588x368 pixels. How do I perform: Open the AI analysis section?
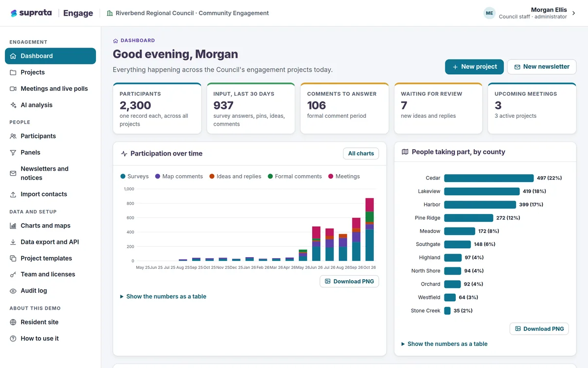tap(50, 105)
